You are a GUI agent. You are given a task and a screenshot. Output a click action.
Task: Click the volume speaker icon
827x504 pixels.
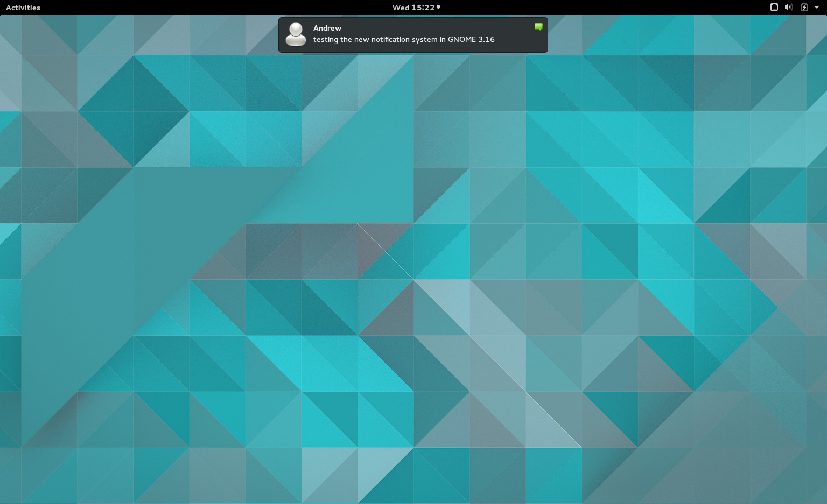pos(789,7)
